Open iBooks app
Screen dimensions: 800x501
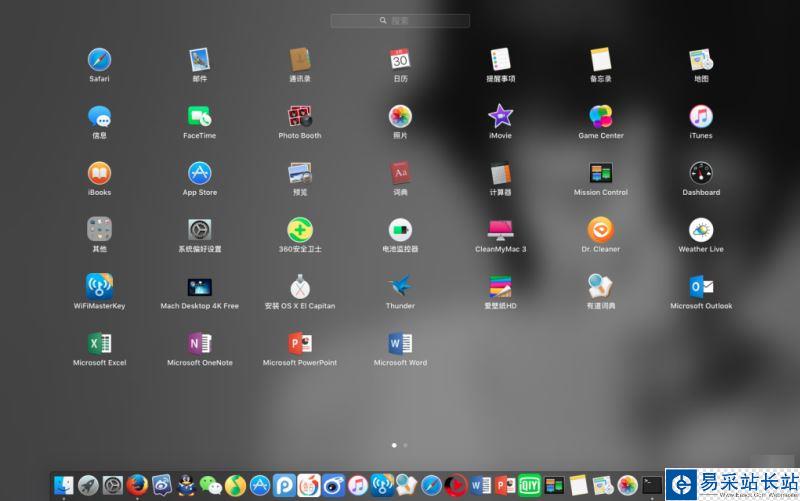[99, 173]
